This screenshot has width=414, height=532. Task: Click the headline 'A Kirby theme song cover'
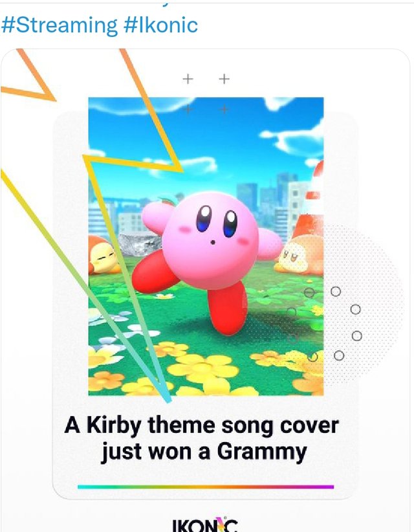[x=202, y=425]
